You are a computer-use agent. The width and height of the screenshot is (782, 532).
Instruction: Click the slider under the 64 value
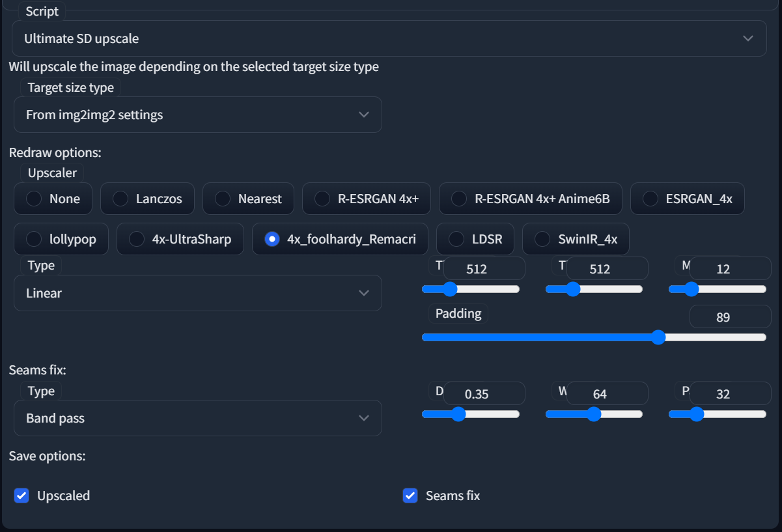[594, 414]
